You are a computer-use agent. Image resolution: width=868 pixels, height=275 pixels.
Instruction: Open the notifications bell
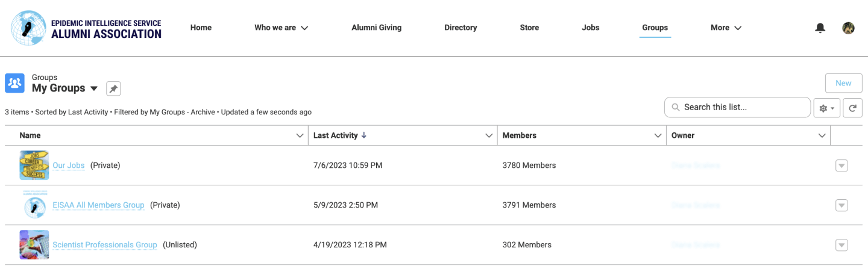pyautogui.click(x=820, y=28)
